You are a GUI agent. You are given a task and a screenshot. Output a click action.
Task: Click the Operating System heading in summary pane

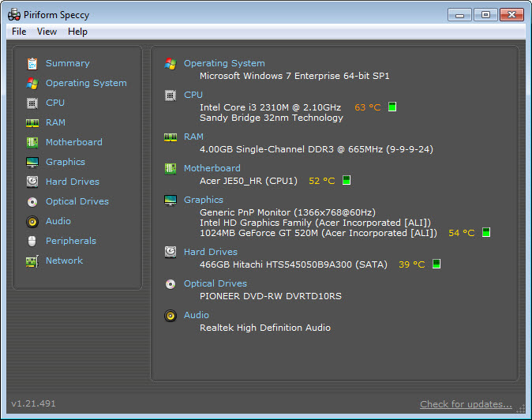click(224, 63)
